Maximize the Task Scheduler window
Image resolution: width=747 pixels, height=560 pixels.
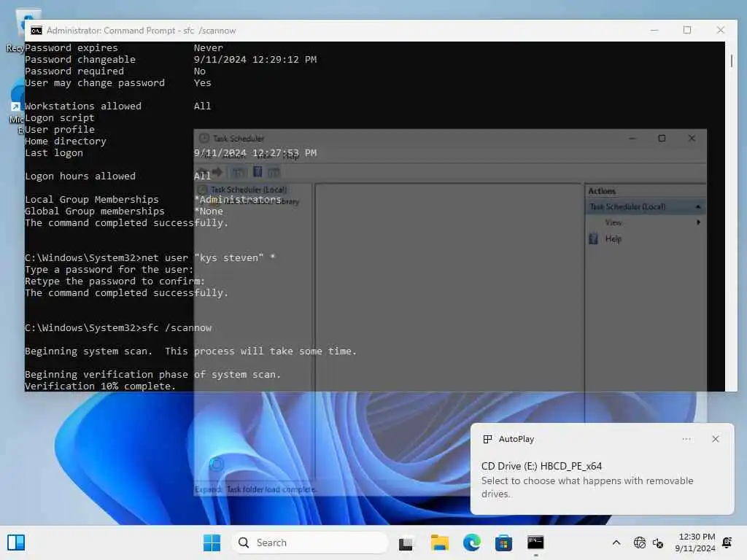662,138
